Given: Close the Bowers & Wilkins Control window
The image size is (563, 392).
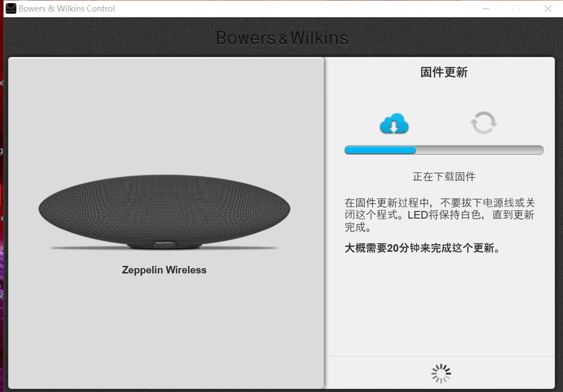Looking at the screenshot, I should click(x=548, y=9).
